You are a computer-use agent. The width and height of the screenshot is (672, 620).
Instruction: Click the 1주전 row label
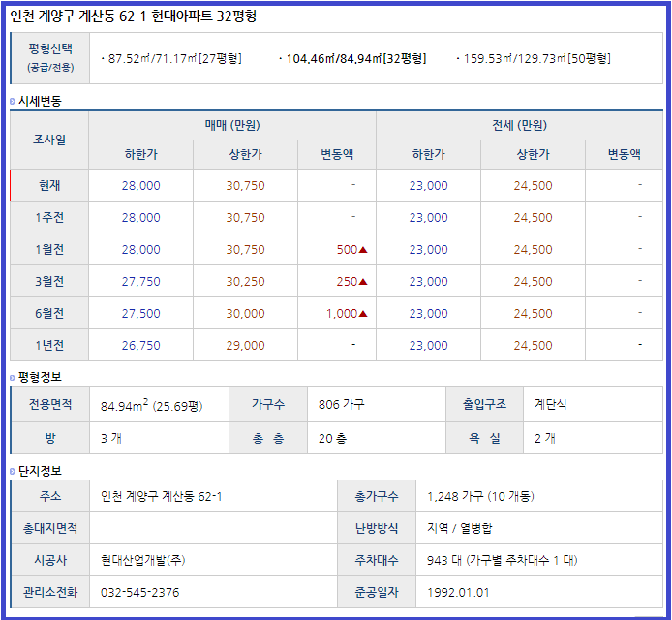pos(49,217)
